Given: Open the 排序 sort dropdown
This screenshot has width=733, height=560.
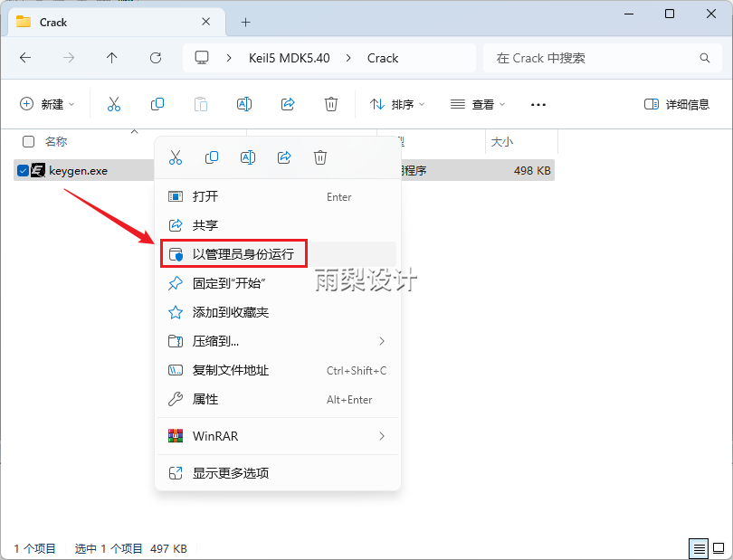Looking at the screenshot, I should (x=397, y=104).
